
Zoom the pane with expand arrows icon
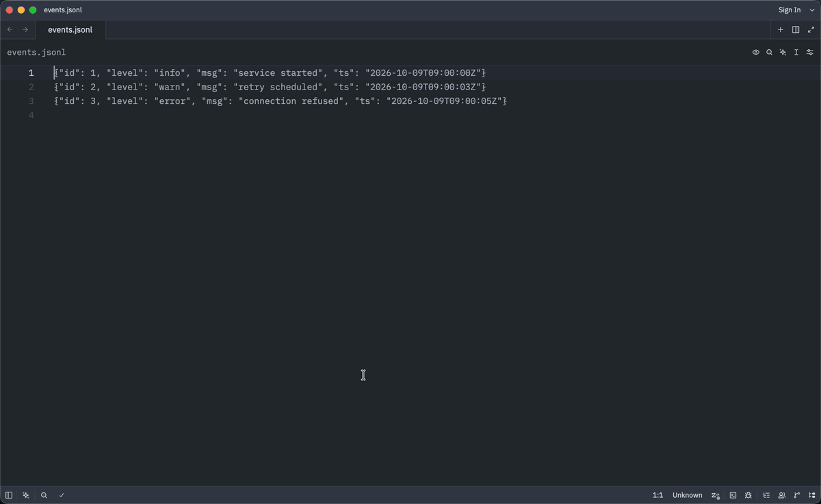pos(811,29)
